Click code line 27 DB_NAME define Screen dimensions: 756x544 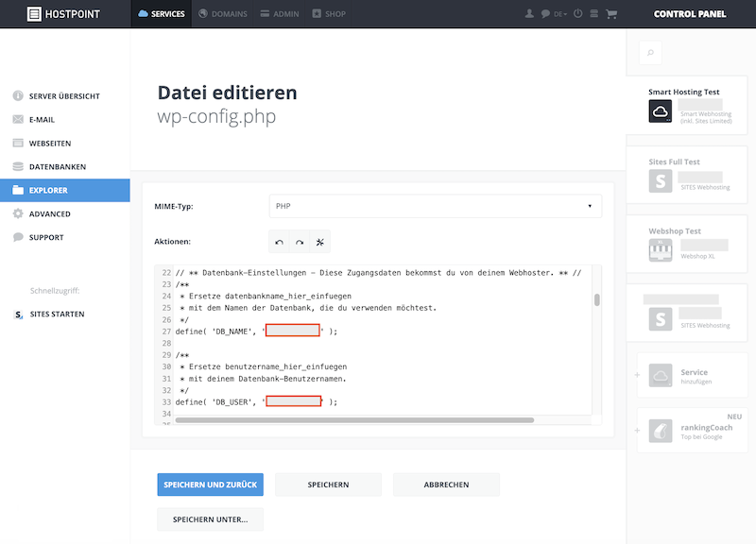tap(256, 331)
